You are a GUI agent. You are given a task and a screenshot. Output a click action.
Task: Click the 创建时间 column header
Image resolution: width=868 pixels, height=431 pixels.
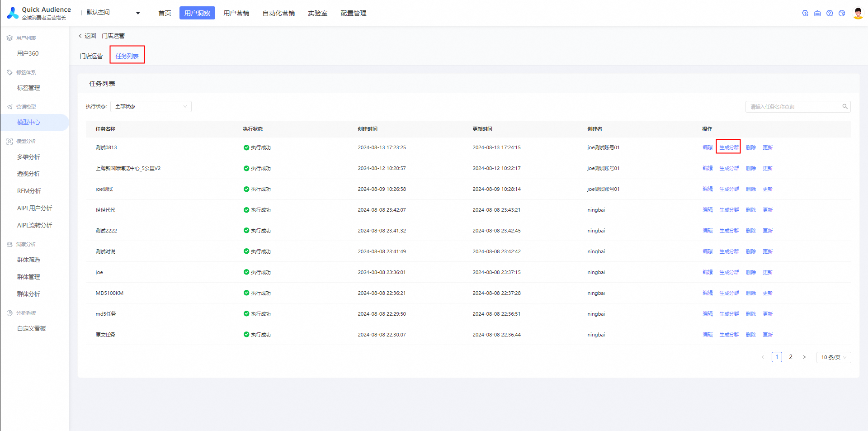tap(368, 129)
